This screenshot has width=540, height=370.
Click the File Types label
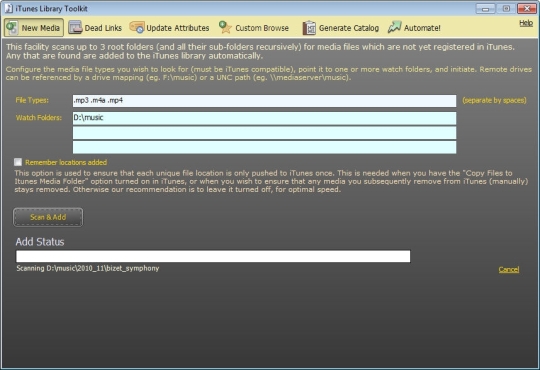click(x=32, y=100)
